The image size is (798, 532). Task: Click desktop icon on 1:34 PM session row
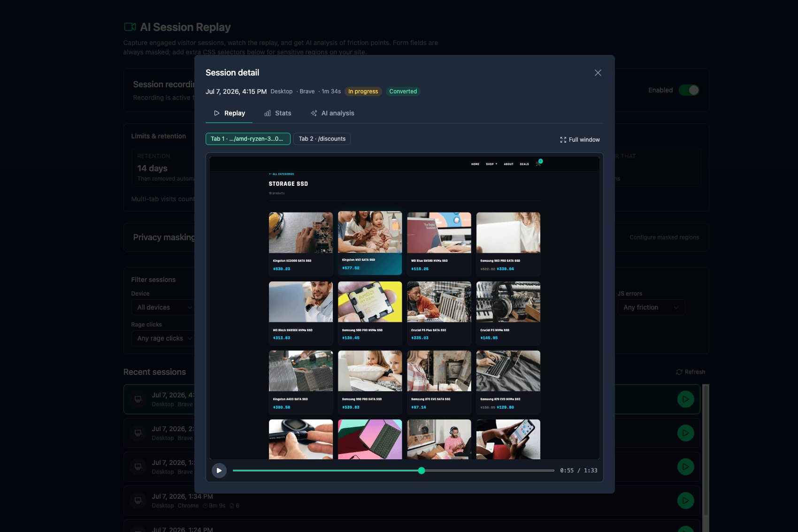pos(138,501)
